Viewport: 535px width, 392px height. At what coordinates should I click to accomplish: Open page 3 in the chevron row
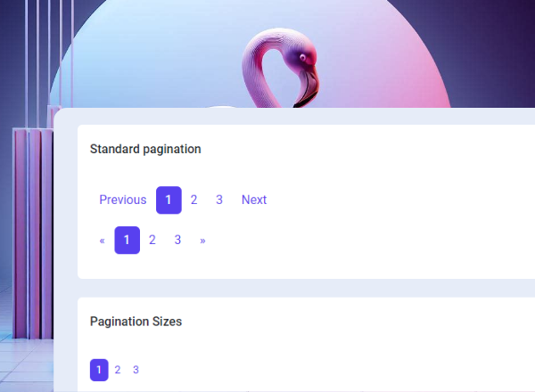click(177, 240)
